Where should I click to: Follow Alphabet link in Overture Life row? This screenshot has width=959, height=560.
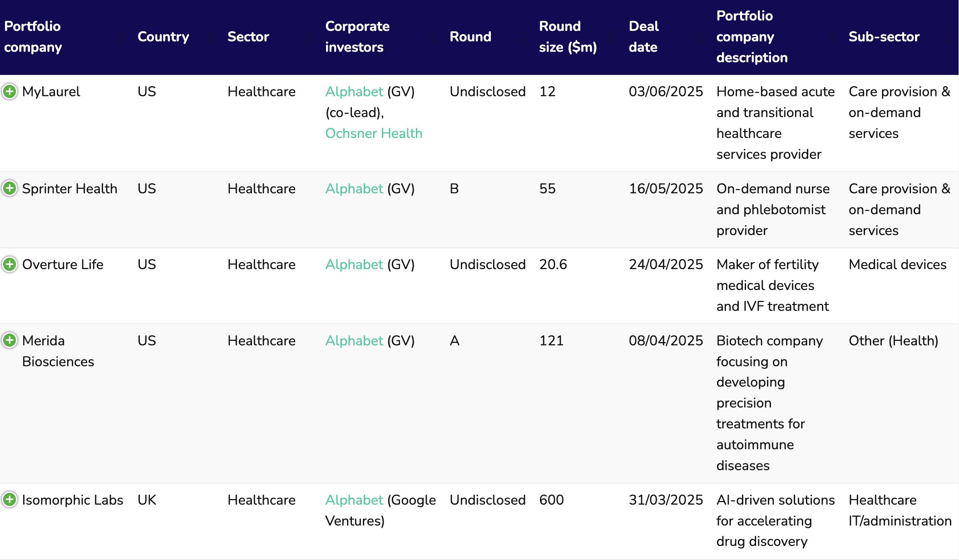point(354,265)
